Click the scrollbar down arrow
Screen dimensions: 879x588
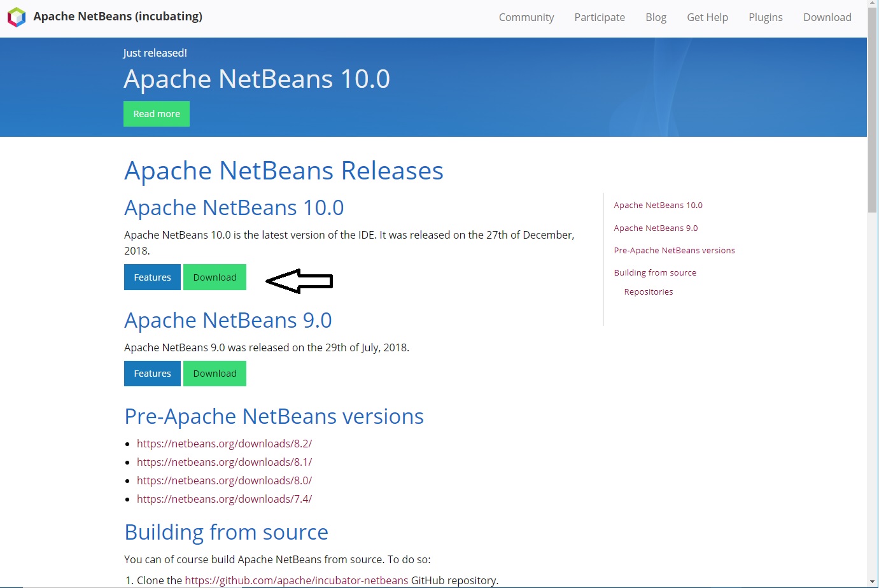point(873,582)
